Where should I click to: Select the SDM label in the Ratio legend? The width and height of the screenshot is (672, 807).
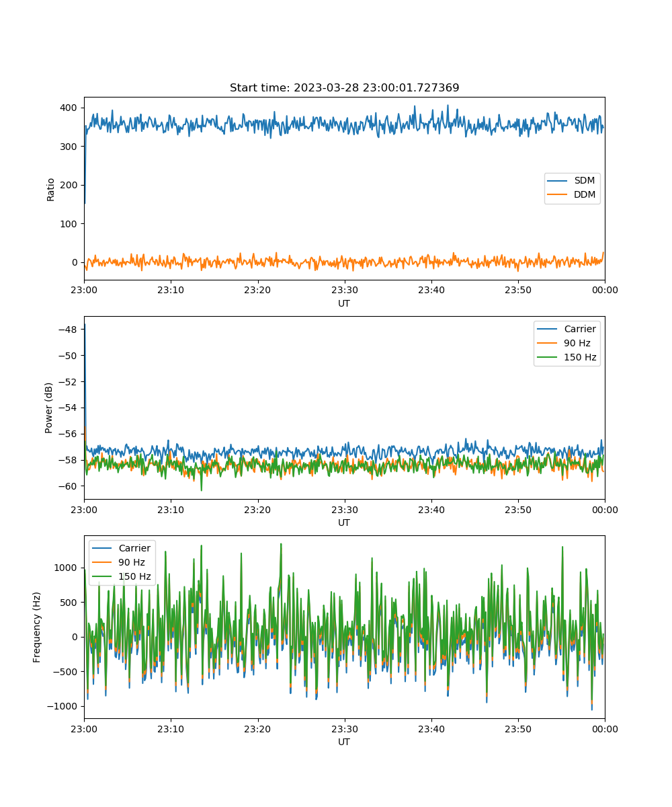click(585, 182)
